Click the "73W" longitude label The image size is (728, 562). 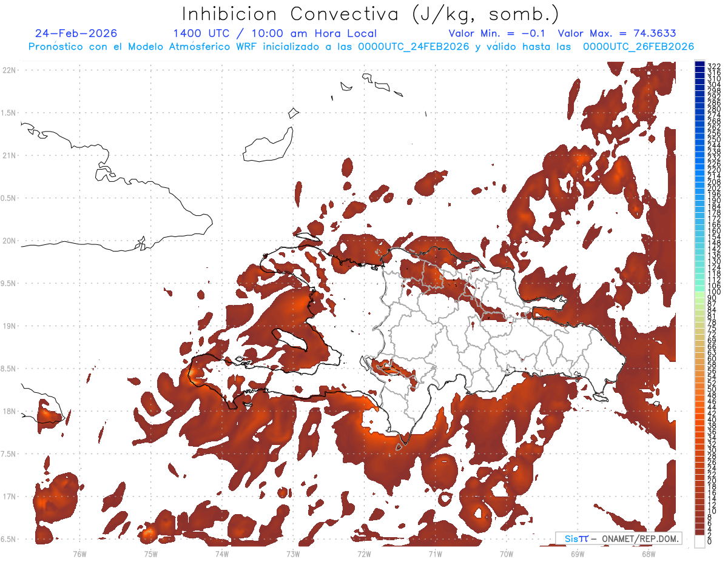293,553
